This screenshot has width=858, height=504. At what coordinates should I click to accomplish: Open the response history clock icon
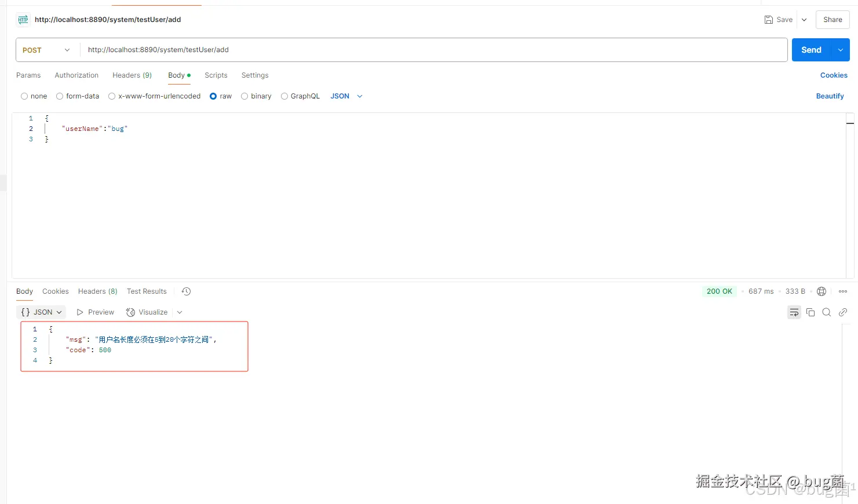point(186,291)
